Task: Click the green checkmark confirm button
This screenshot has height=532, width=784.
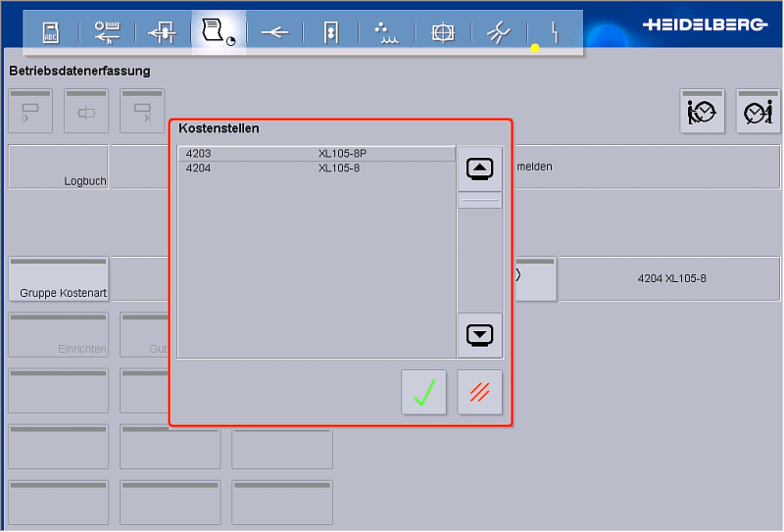Action: point(423,393)
